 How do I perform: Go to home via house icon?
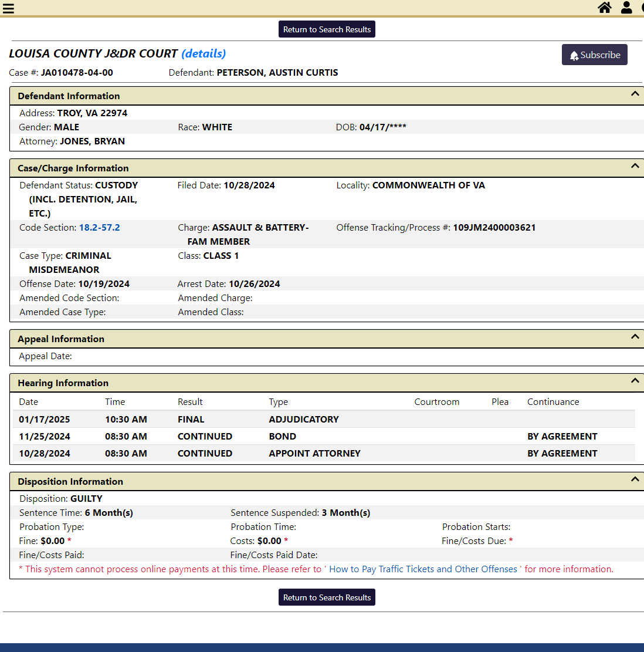click(x=605, y=8)
